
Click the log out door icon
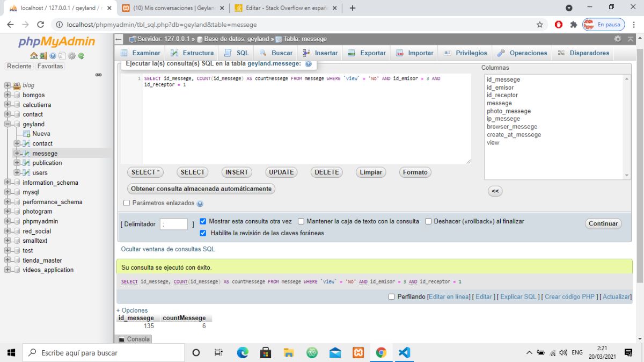point(43,55)
